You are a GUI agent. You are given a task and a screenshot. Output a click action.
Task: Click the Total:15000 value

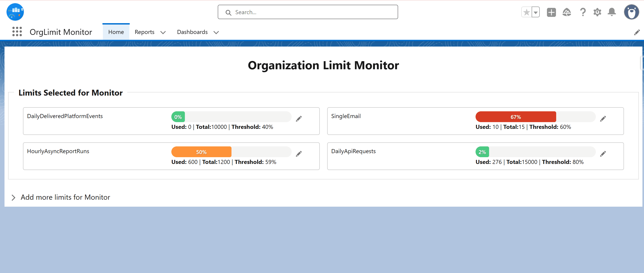pyautogui.click(x=522, y=162)
